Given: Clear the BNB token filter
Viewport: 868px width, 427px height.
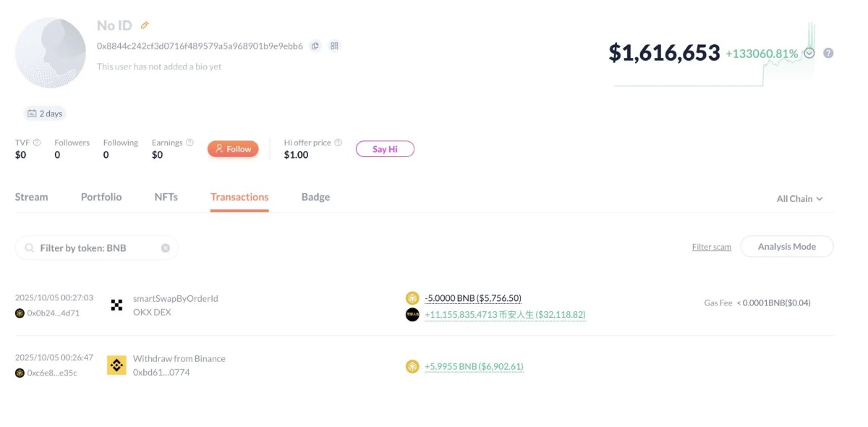Looking at the screenshot, I should [x=165, y=248].
